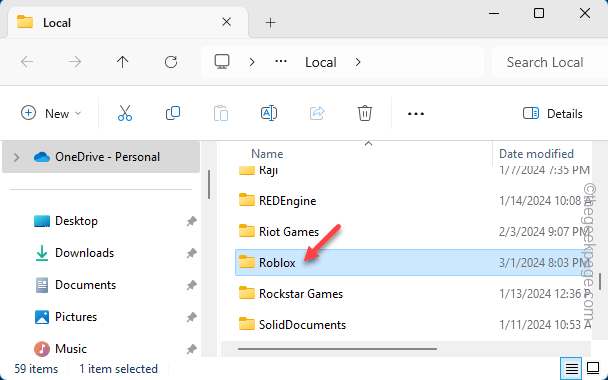Screen dimensions: 608x380
Task: Click the 1 item selected status text
Action: [x=118, y=368]
